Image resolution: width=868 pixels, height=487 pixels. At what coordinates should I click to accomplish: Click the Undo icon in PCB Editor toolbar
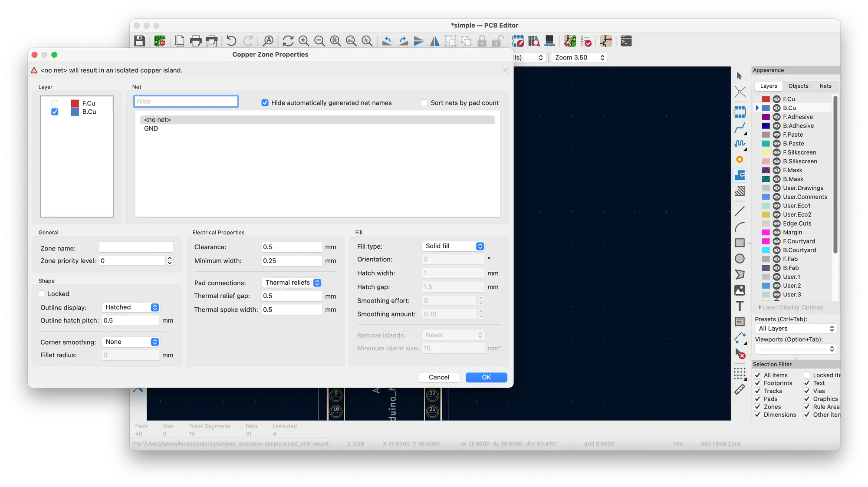pos(231,41)
